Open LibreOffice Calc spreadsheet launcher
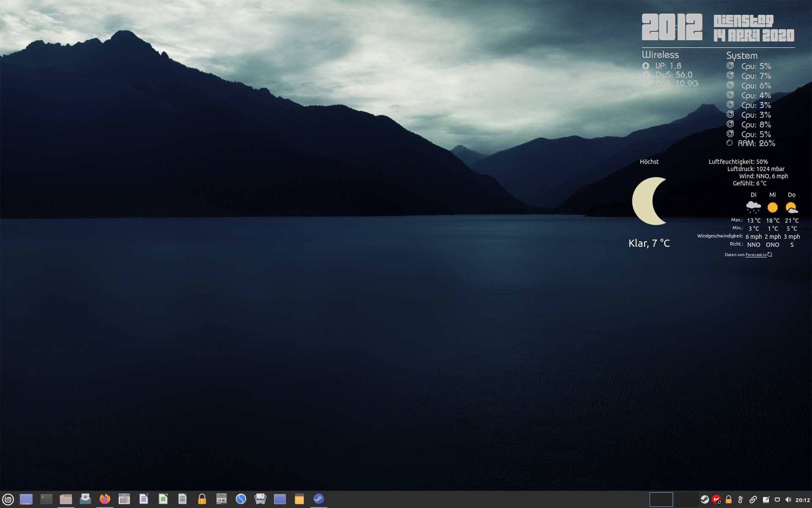This screenshot has width=812, height=508. coord(163,500)
